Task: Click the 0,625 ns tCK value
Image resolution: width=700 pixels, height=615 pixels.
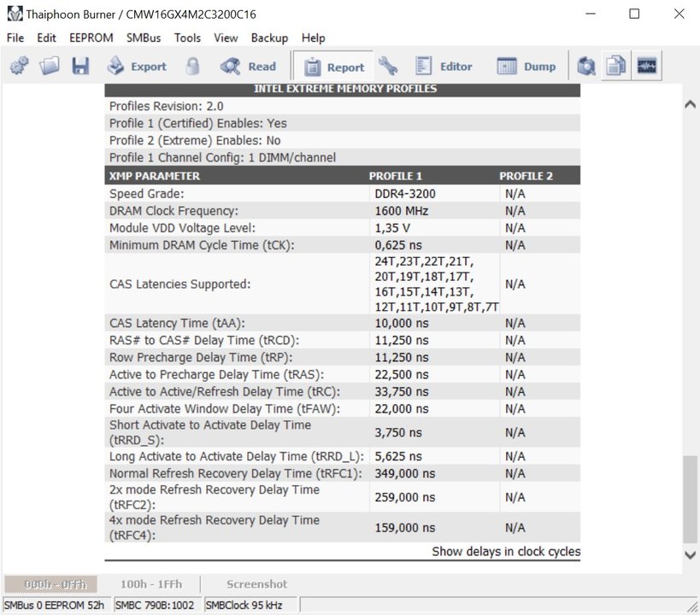Action: point(398,245)
